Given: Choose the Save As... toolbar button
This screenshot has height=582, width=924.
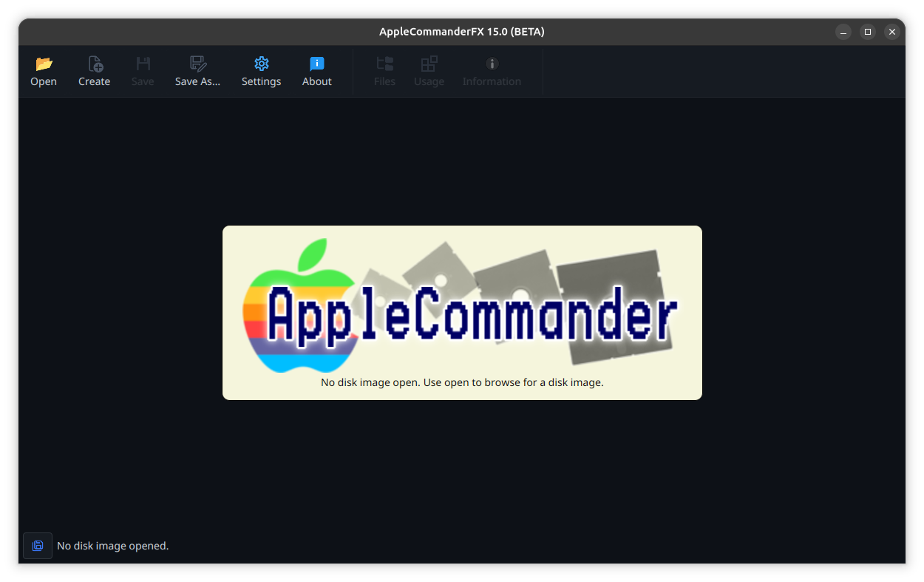Looking at the screenshot, I should coord(197,72).
